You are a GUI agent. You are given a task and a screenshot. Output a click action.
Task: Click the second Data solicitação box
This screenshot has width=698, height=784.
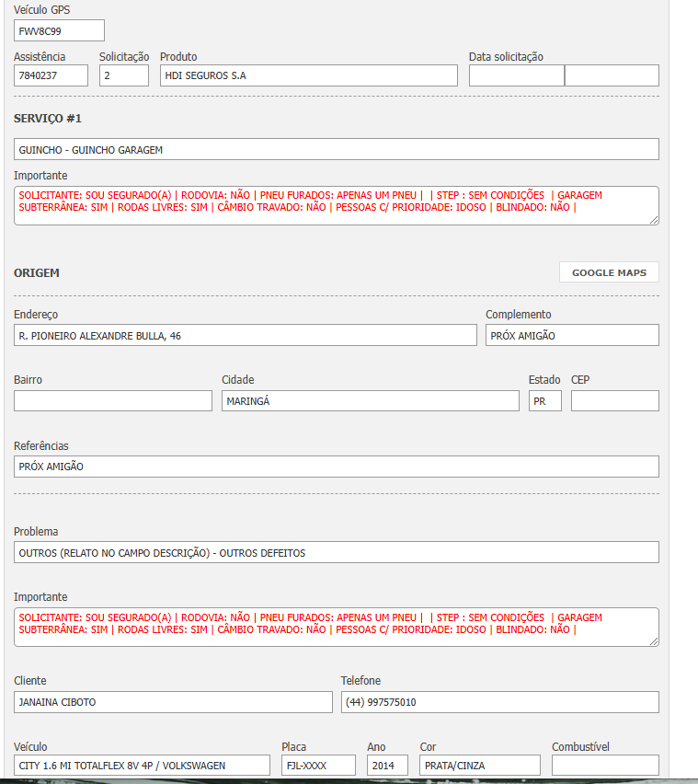(612, 75)
